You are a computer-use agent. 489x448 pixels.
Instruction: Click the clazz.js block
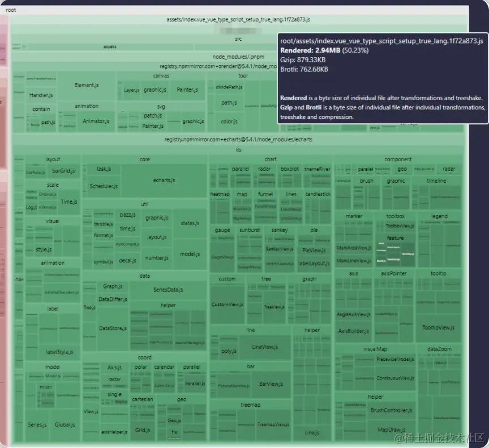click(x=127, y=215)
